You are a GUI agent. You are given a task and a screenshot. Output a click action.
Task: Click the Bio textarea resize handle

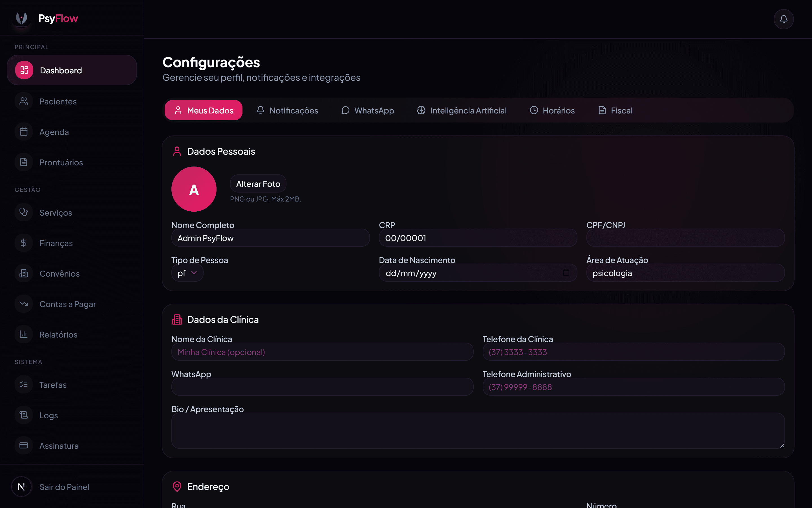(782, 446)
